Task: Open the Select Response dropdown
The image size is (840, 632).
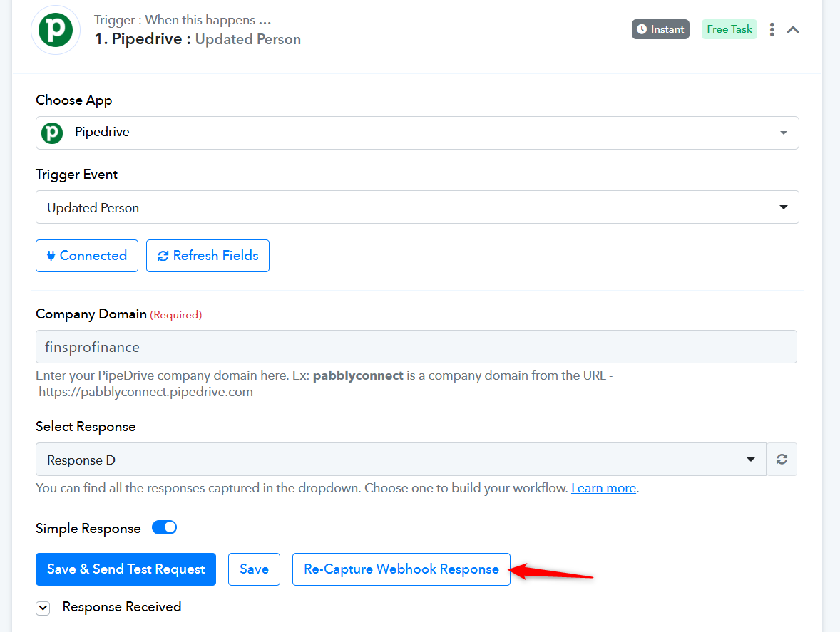Action: (x=401, y=459)
